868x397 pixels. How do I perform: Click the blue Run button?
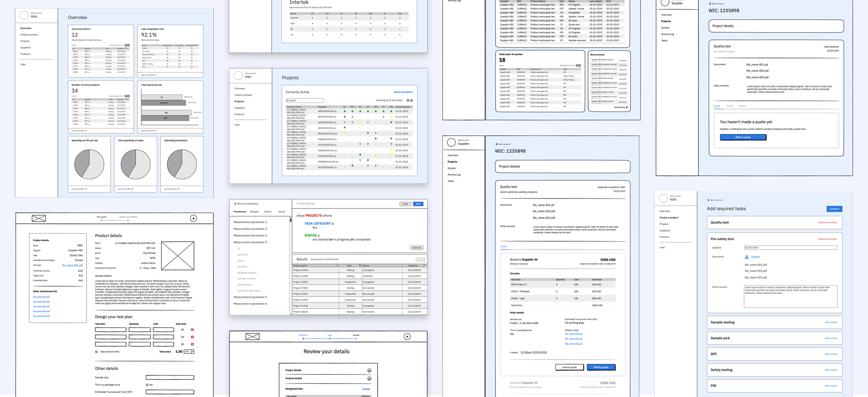click(x=418, y=204)
